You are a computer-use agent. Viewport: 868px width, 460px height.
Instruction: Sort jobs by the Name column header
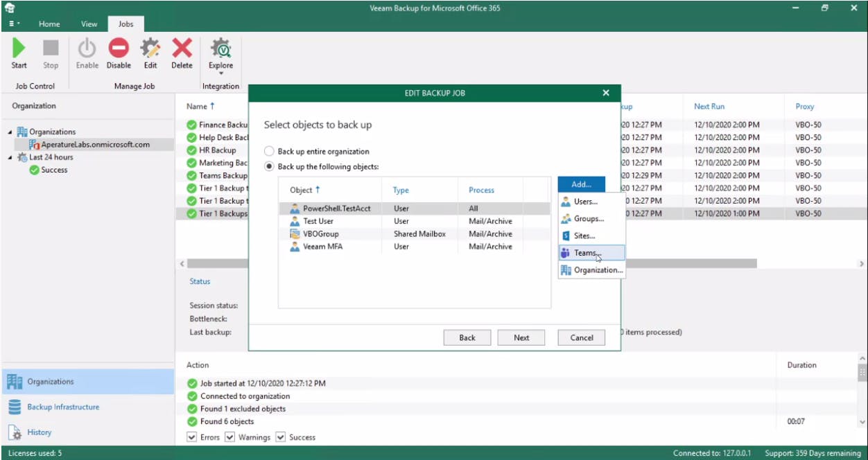pyautogui.click(x=200, y=106)
